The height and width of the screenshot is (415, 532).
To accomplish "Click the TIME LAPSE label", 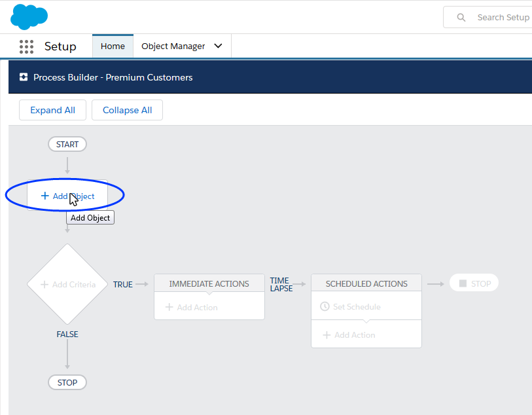I will [281, 284].
